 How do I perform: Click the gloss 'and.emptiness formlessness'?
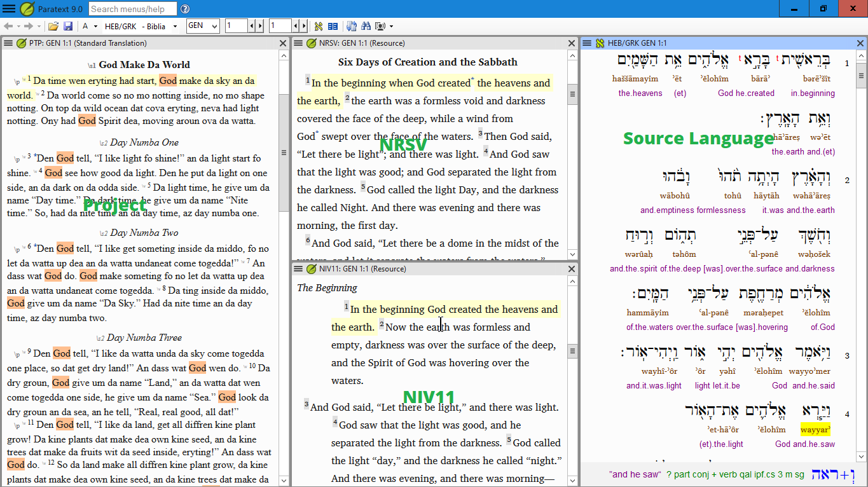(x=693, y=210)
